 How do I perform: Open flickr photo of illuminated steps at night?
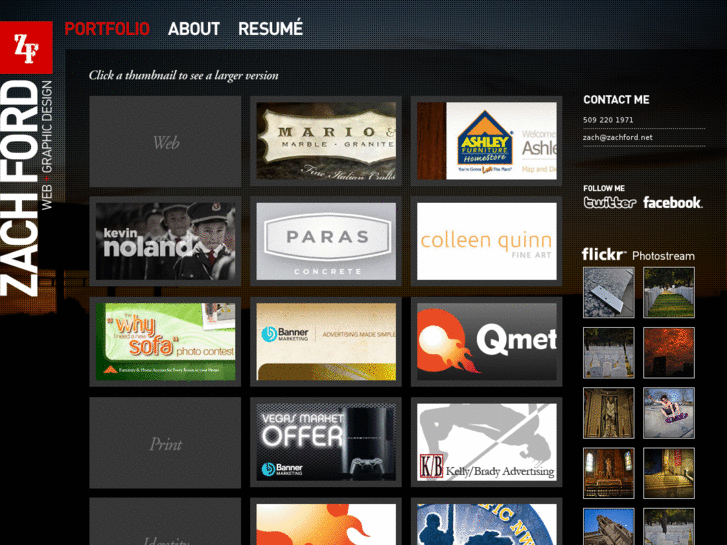(669, 473)
